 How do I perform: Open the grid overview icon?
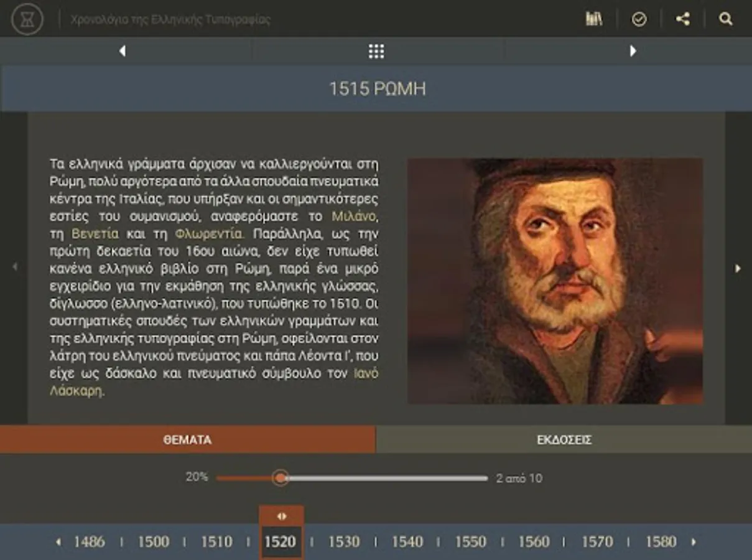click(x=376, y=51)
